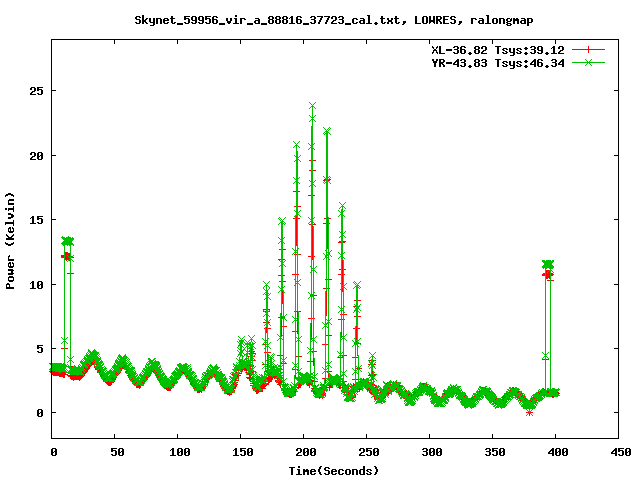
Task: Click the red line sample in the legend
Action: coord(588,50)
